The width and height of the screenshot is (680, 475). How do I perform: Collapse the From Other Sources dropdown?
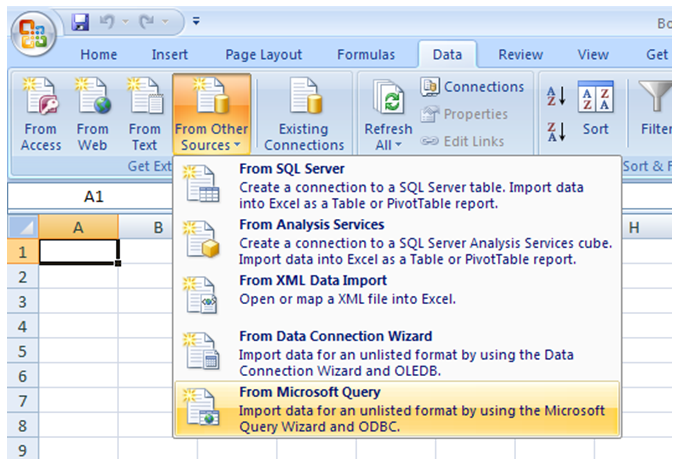[212, 115]
